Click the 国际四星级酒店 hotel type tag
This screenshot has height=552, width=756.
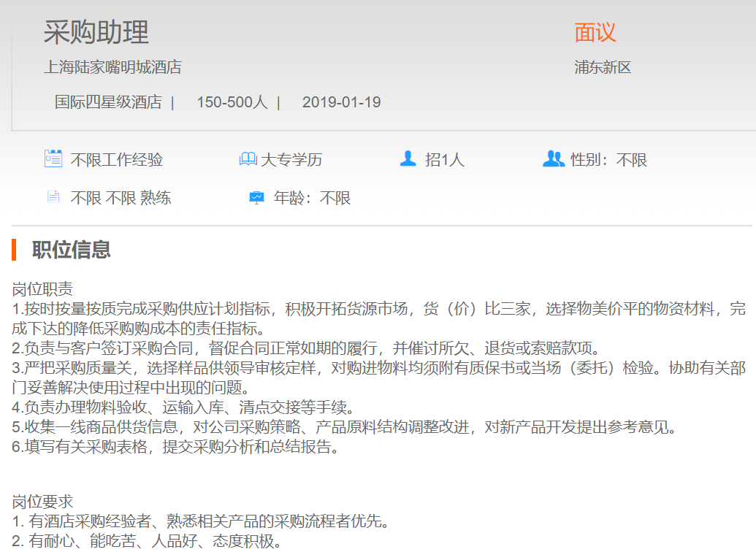click(x=108, y=102)
